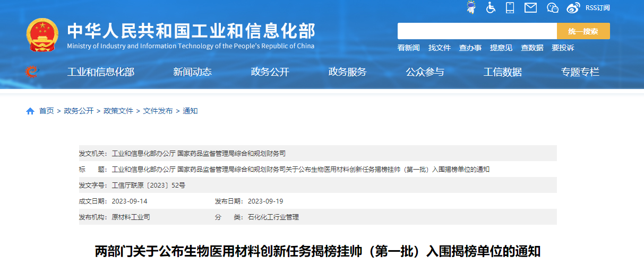Click the mobile phone version icon
The image size is (644, 265).
[x=510, y=7]
